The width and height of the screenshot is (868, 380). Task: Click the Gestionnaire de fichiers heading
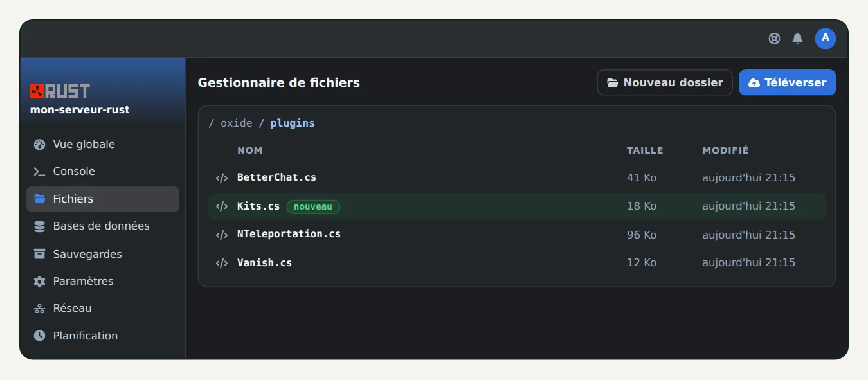pyautogui.click(x=279, y=82)
